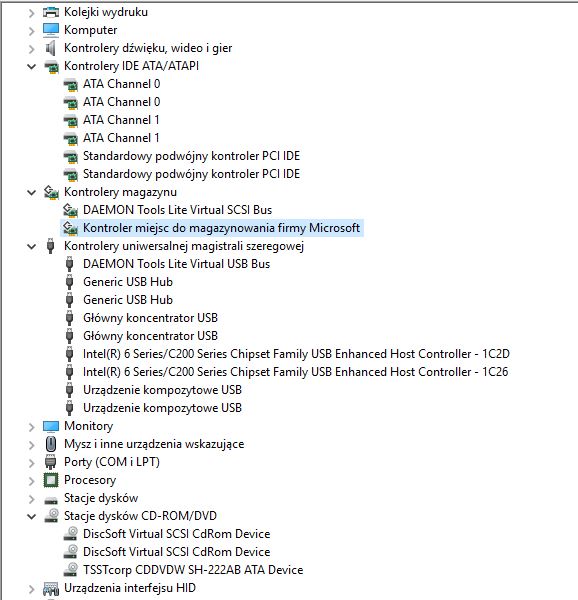Click the speaker icon for Kontrolery dźwięku
Image resolution: width=578 pixels, height=600 pixels.
[50, 48]
